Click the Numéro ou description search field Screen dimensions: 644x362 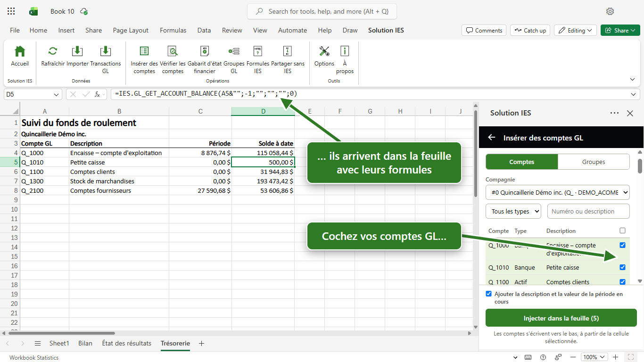(x=588, y=211)
